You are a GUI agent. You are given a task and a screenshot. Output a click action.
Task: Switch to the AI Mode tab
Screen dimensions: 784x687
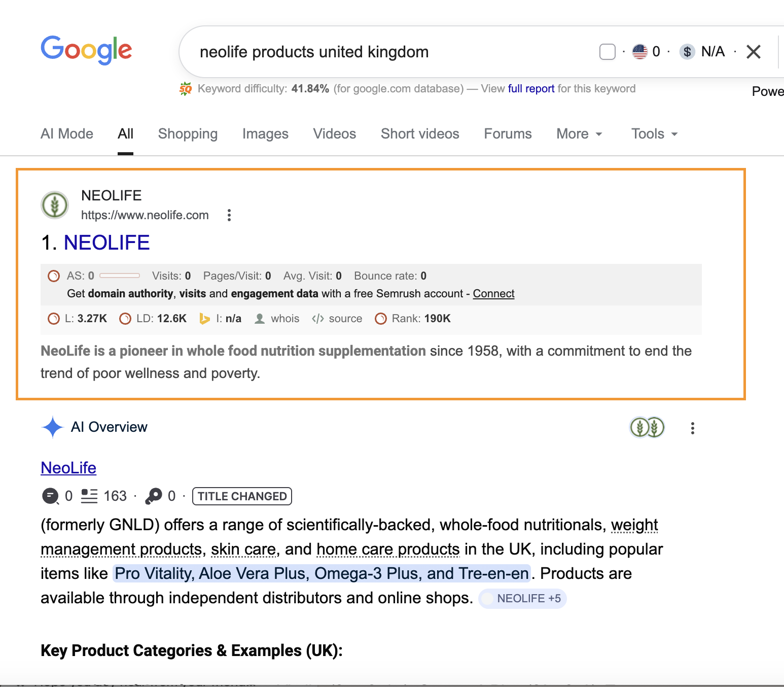coord(67,134)
